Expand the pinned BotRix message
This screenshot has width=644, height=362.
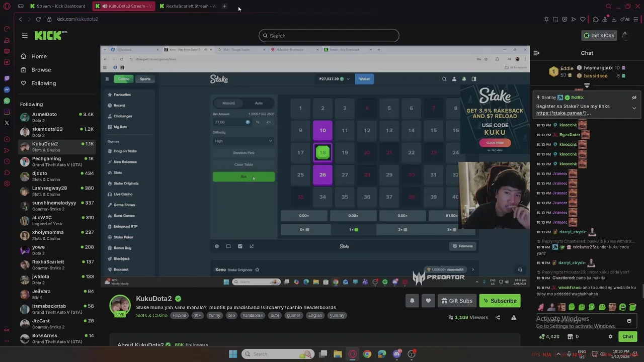point(634,108)
